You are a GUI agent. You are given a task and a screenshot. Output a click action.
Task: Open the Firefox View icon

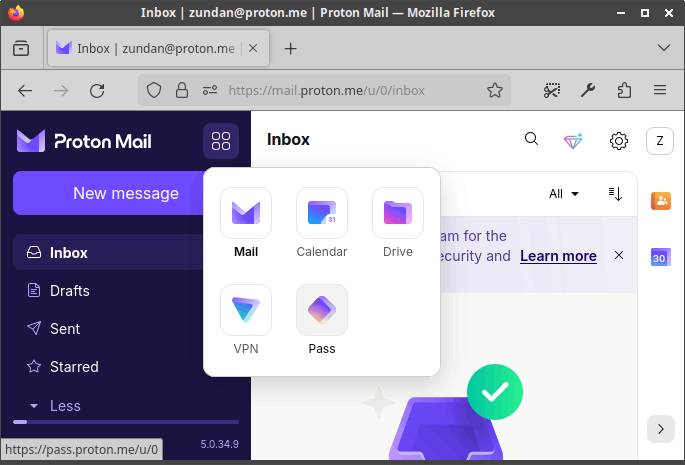click(x=21, y=49)
